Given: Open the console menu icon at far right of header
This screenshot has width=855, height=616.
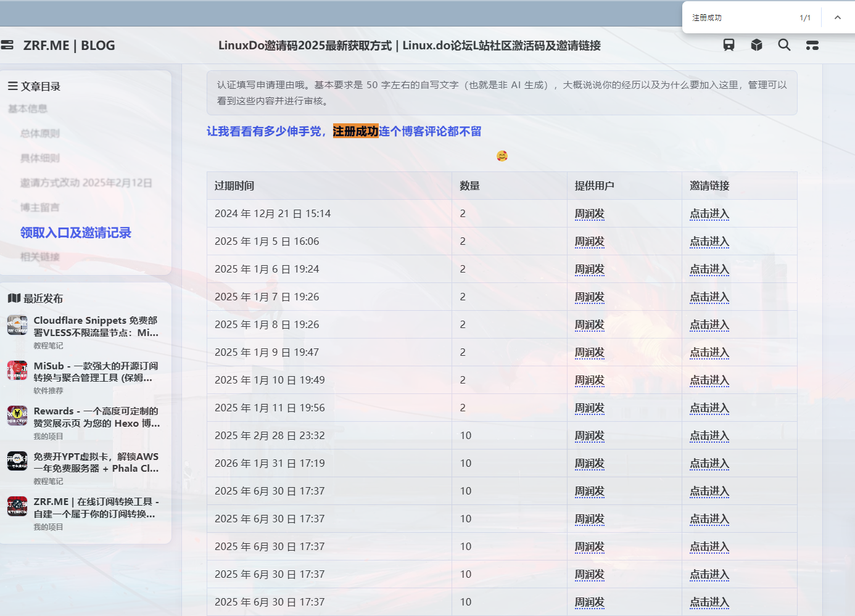Looking at the screenshot, I should 812,45.
